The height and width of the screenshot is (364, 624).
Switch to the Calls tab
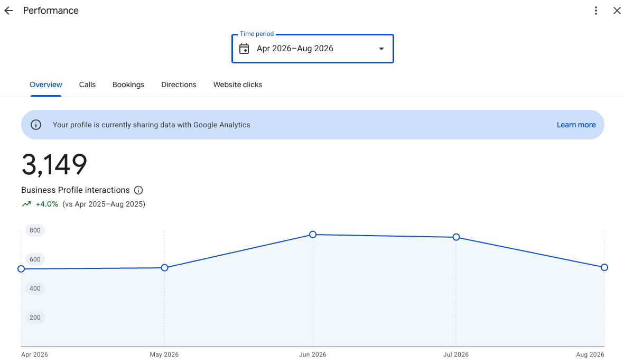click(x=87, y=85)
